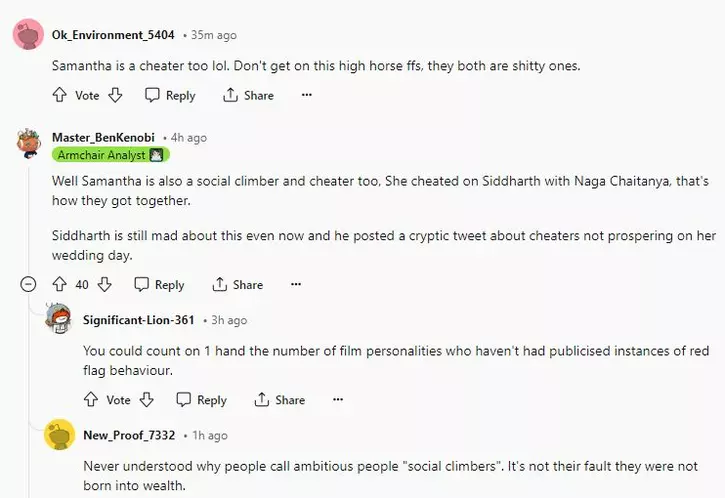Collapse Master_BenKenobi's comment thread
Image resolution: width=725 pixels, height=498 pixels.
[x=28, y=284]
